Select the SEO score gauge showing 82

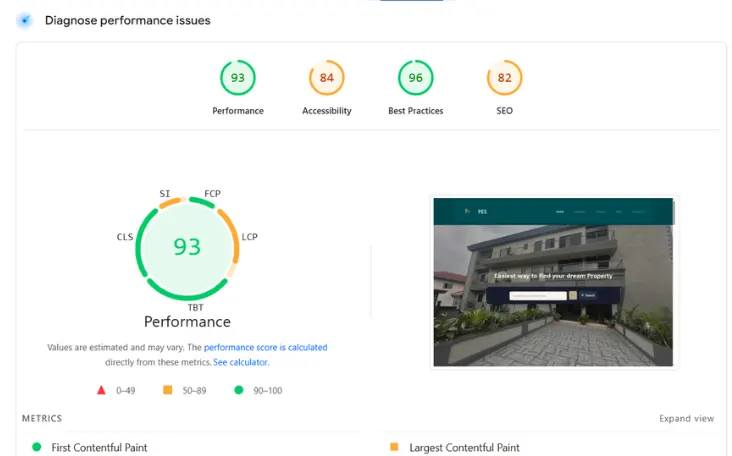click(x=505, y=77)
